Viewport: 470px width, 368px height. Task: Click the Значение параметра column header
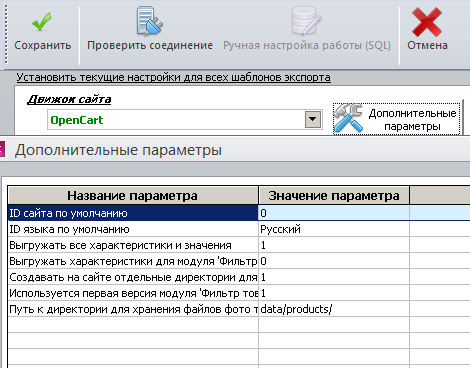[334, 195]
